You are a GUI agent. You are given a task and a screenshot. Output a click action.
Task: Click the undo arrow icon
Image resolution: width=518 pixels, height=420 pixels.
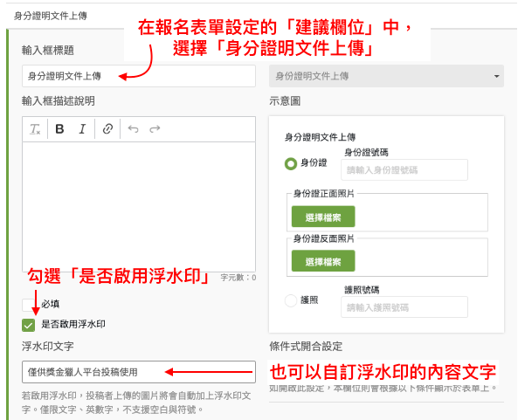pyautogui.click(x=133, y=128)
